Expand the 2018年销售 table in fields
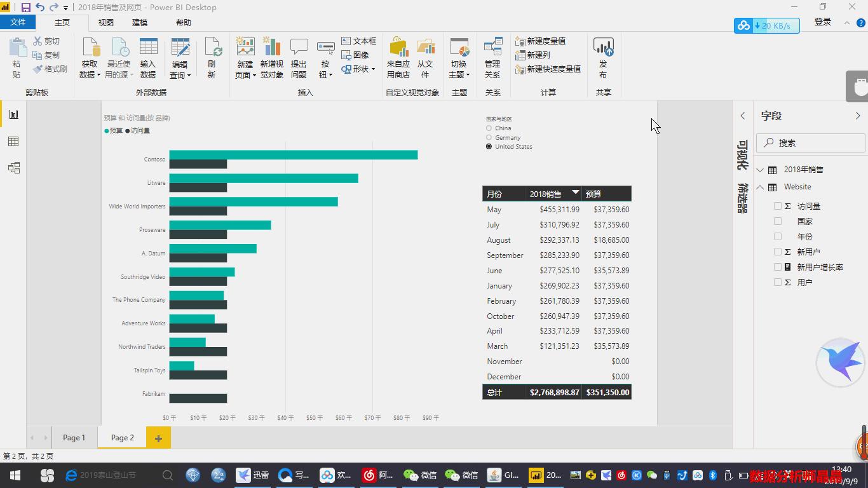The image size is (868, 488). (x=760, y=170)
